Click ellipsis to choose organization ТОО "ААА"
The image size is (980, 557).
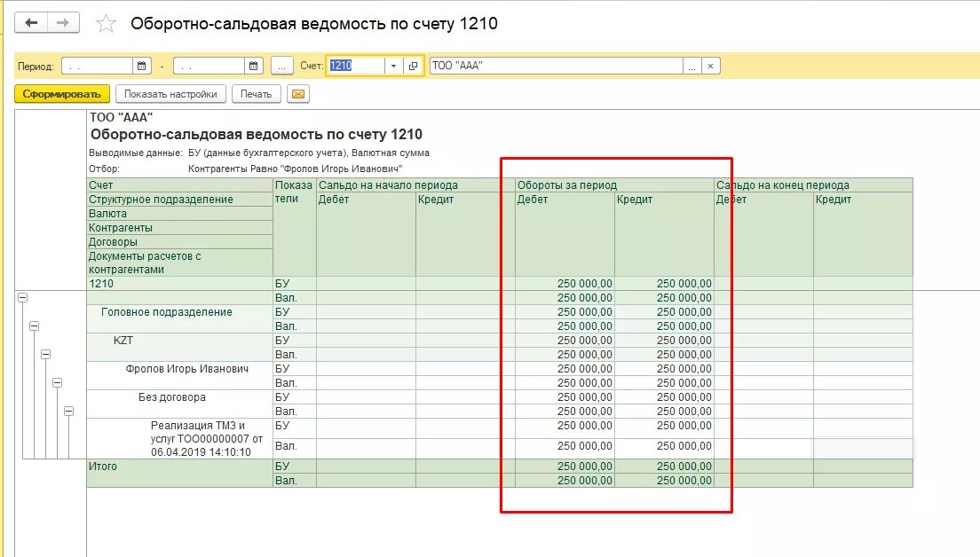coord(692,66)
